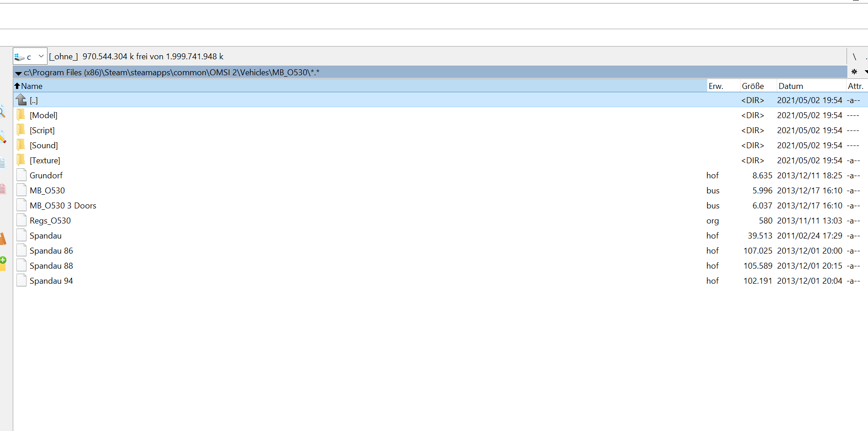
Task: Select the MB_O530 3 Doors file
Action: 440,205
